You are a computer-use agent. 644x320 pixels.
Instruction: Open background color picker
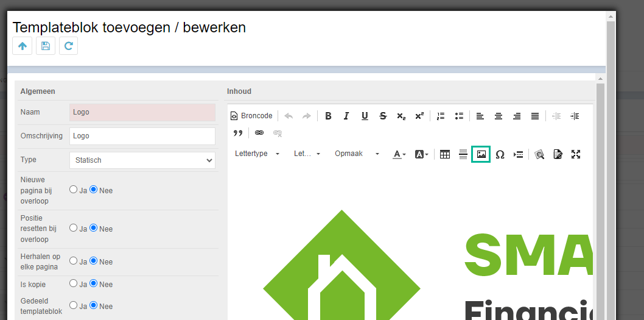421,154
